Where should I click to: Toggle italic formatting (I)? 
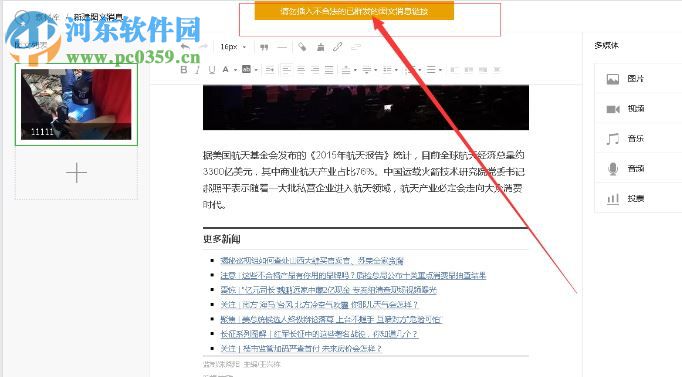click(x=197, y=70)
